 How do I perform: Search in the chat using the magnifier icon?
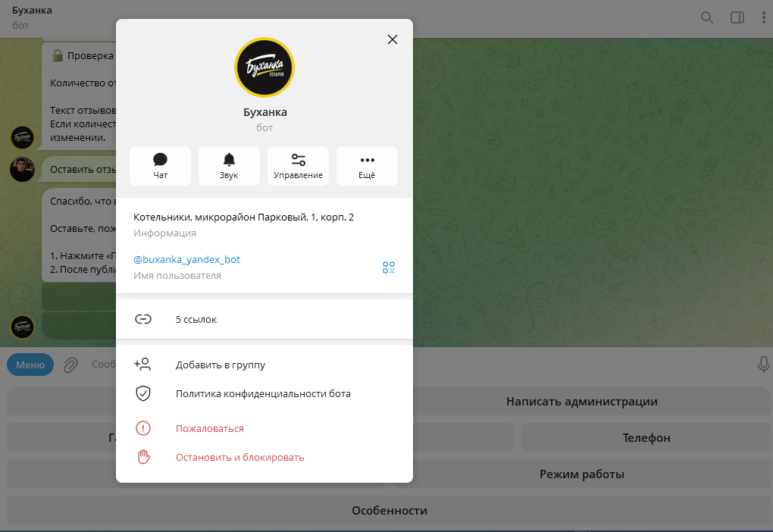coord(707,17)
